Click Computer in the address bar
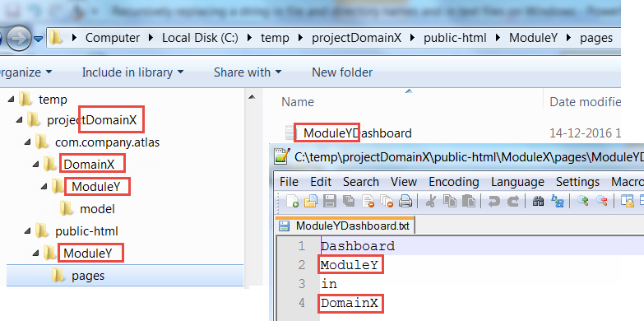 tap(113, 38)
